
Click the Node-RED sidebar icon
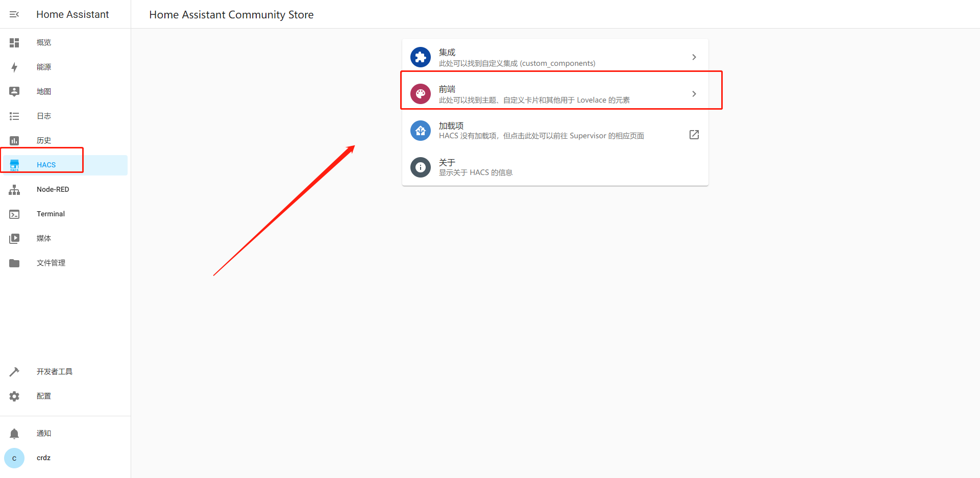click(x=14, y=190)
